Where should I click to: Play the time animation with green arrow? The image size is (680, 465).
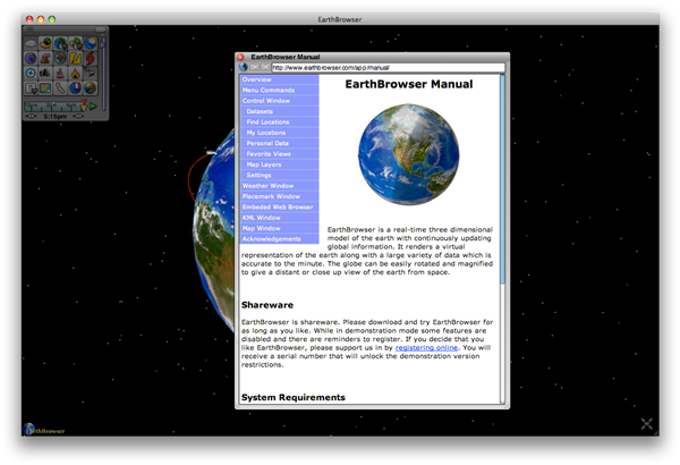(93, 106)
